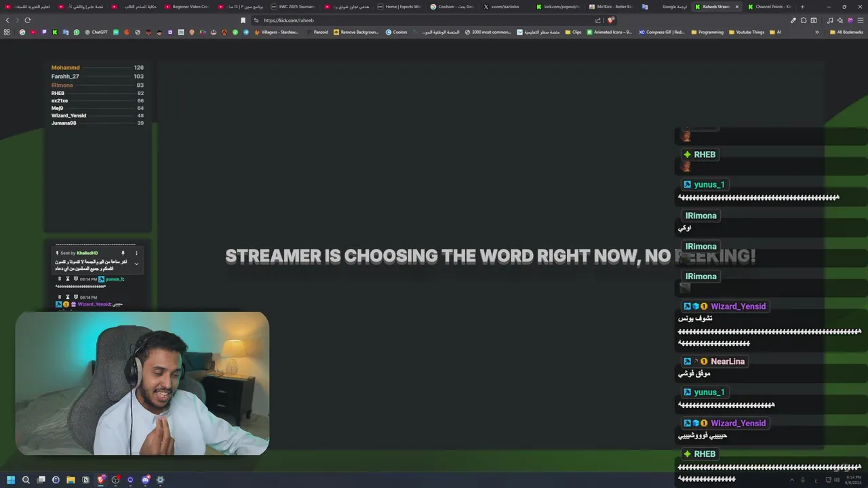Expand the Programming bookmark folder
The image size is (868, 488).
pyautogui.click(x=707, y=32)
